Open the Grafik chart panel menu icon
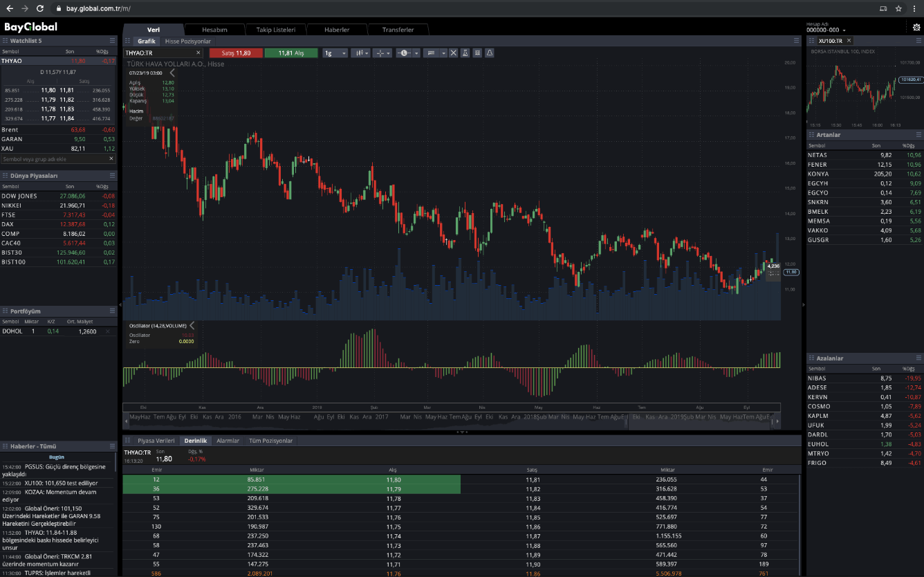 click(796, 41)
